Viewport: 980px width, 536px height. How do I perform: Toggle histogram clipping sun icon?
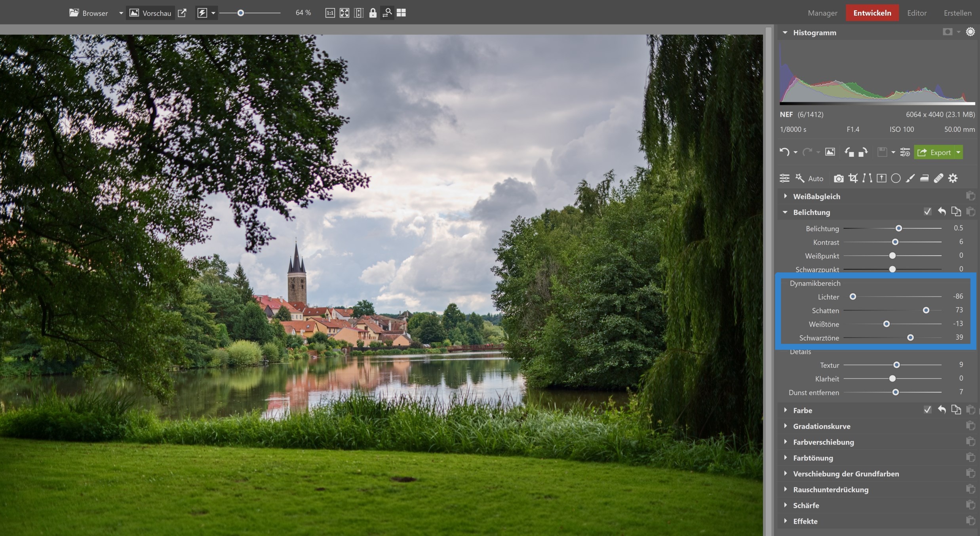click(970, 32)
